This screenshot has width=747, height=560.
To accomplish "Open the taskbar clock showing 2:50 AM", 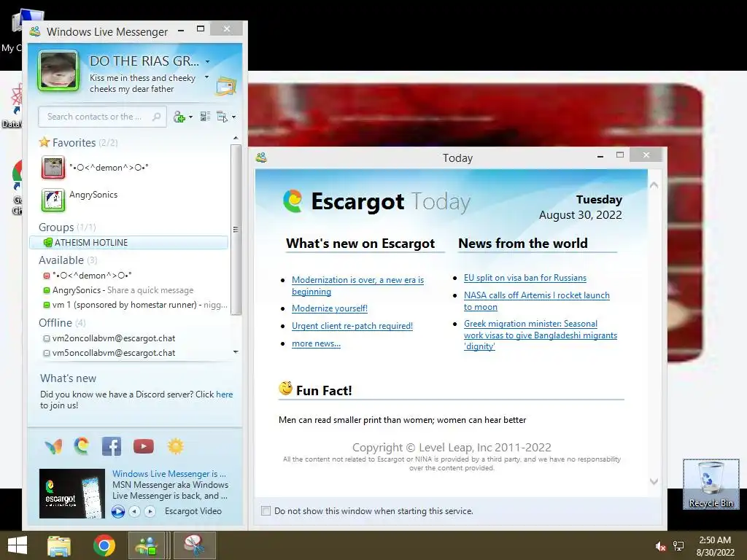I will 715,546.
